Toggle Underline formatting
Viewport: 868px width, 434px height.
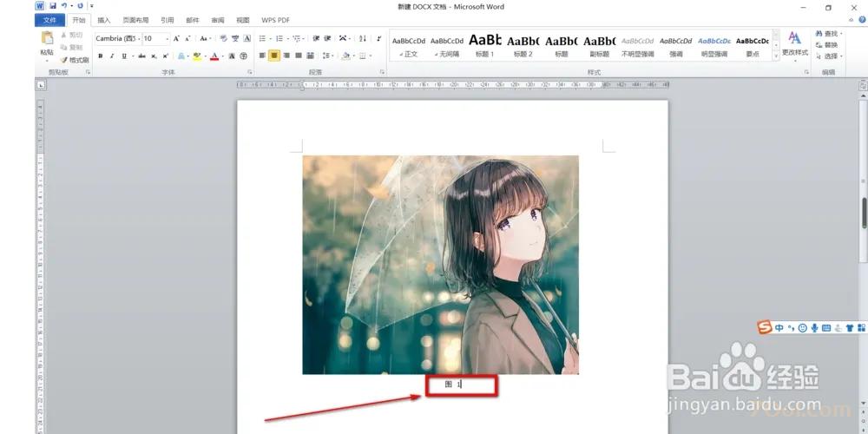(x=124, y=56)
